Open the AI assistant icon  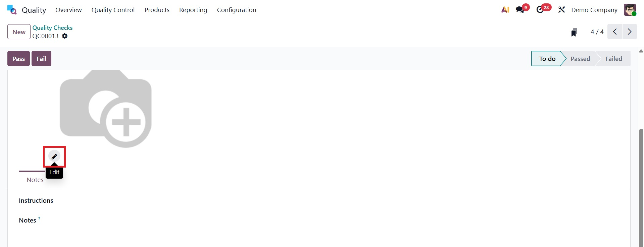pyautogui.click(x=505, y=10)
